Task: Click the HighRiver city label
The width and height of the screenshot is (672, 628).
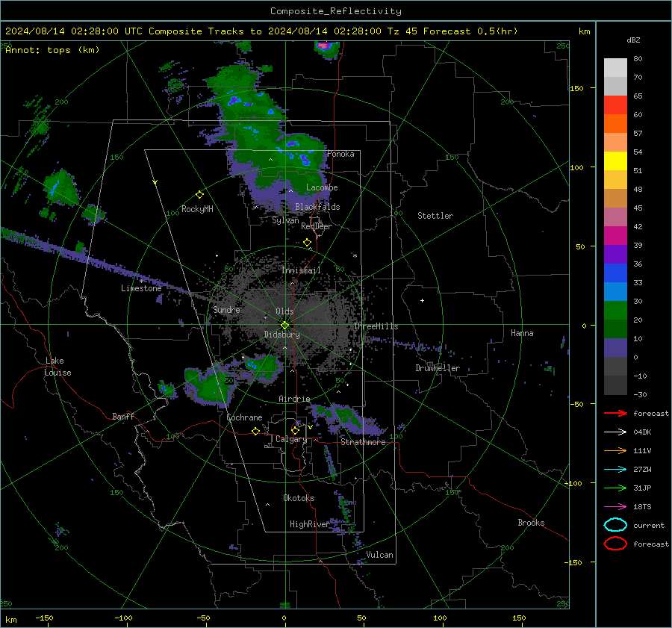Action: click(x=309, y=524)
